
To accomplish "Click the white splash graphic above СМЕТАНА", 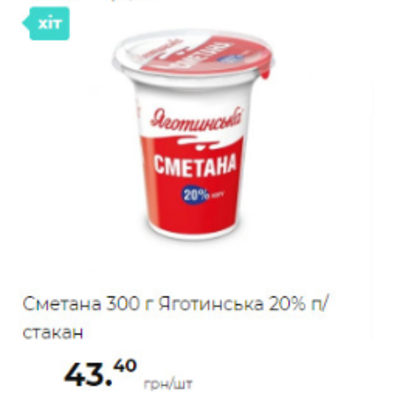I will tap(198, 143).
